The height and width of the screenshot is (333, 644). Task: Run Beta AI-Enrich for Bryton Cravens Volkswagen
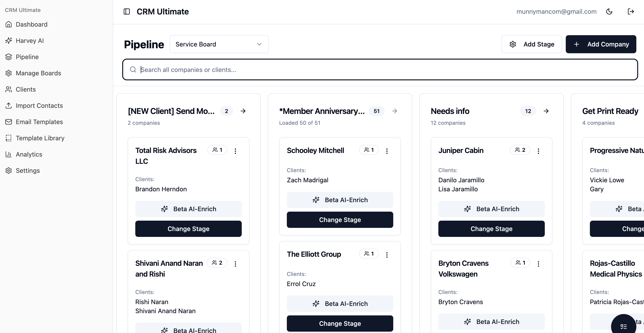click(x=492, y=322)
